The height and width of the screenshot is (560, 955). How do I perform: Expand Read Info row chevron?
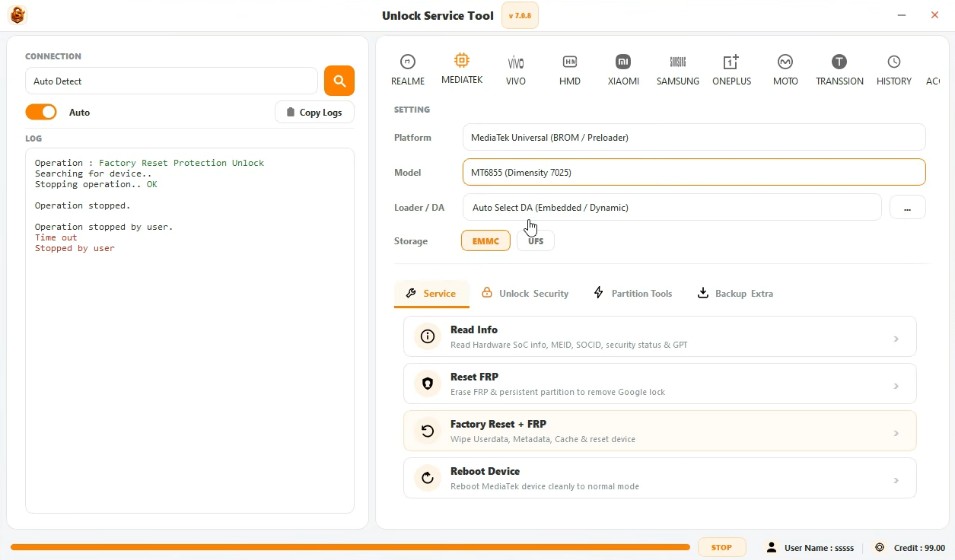pyautogui.click(x=896, y=339)
